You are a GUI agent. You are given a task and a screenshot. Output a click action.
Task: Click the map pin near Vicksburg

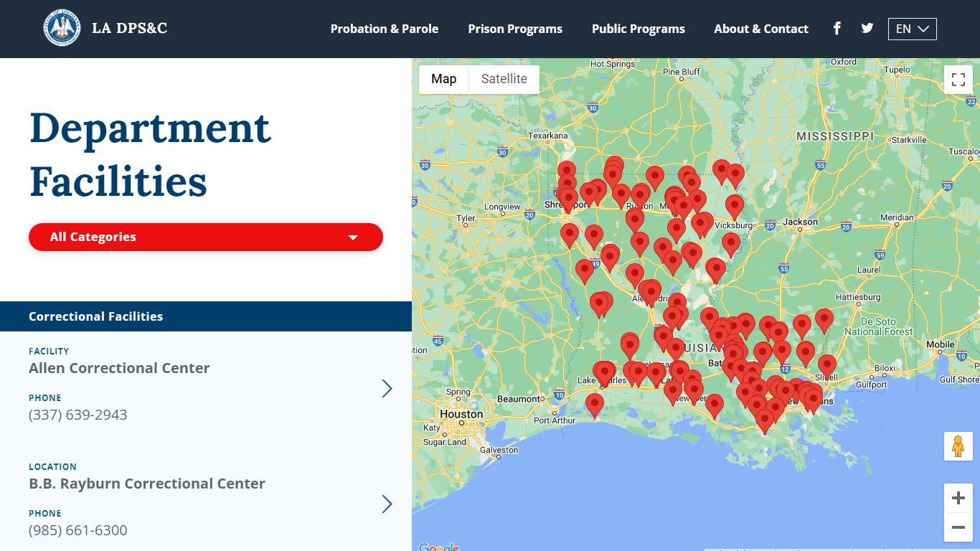(x=734, y=207)
